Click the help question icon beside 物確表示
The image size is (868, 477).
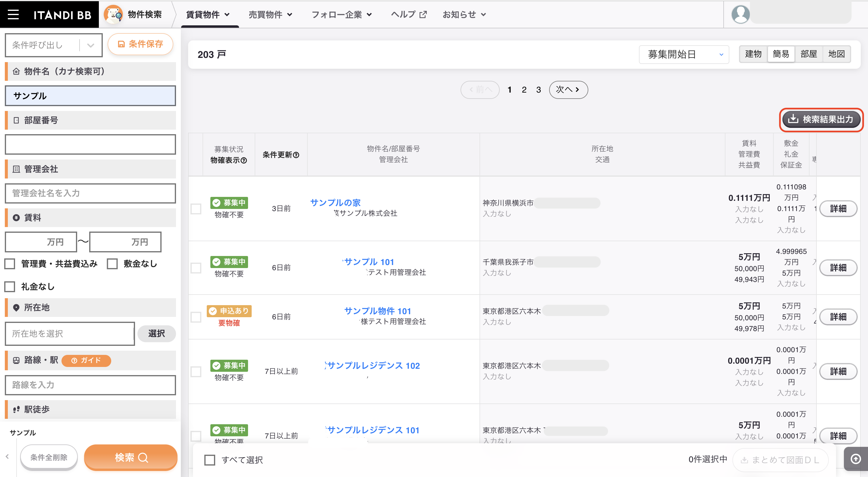pyautogui.click(x=244, y=160)
